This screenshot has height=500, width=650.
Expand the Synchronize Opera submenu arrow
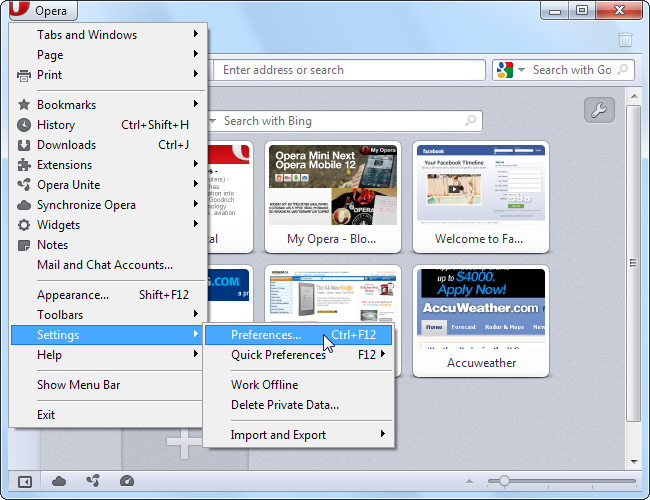coord(196,204)
